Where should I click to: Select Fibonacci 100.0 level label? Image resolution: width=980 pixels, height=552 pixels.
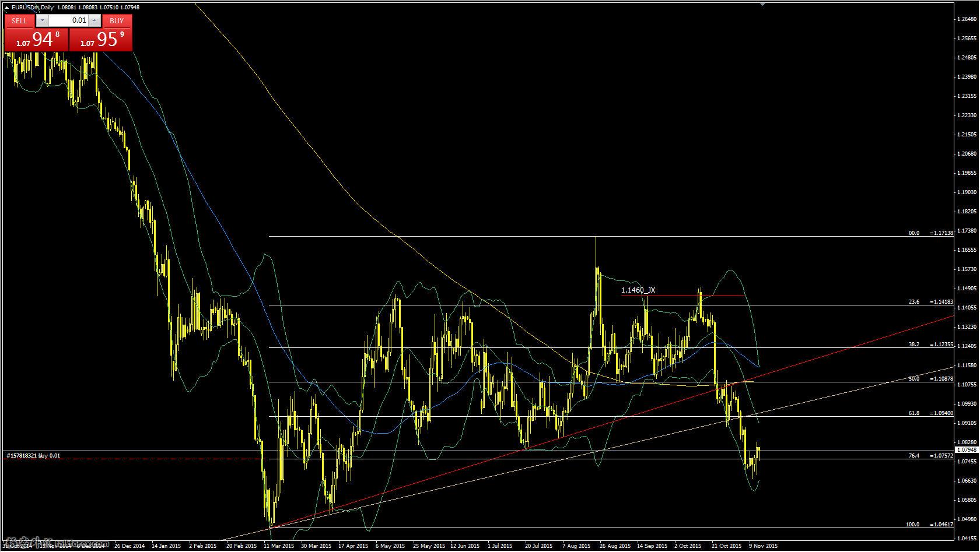(x=912, y=524)
